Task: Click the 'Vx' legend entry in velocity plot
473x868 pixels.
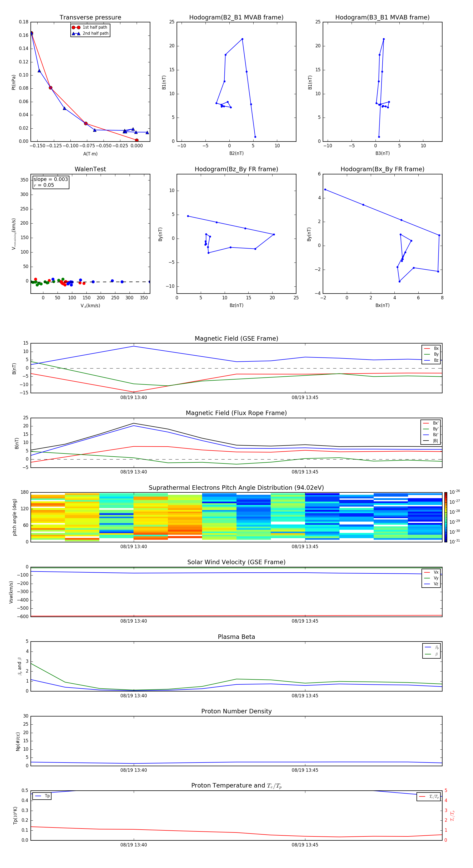Action: [x=431, y=573]
